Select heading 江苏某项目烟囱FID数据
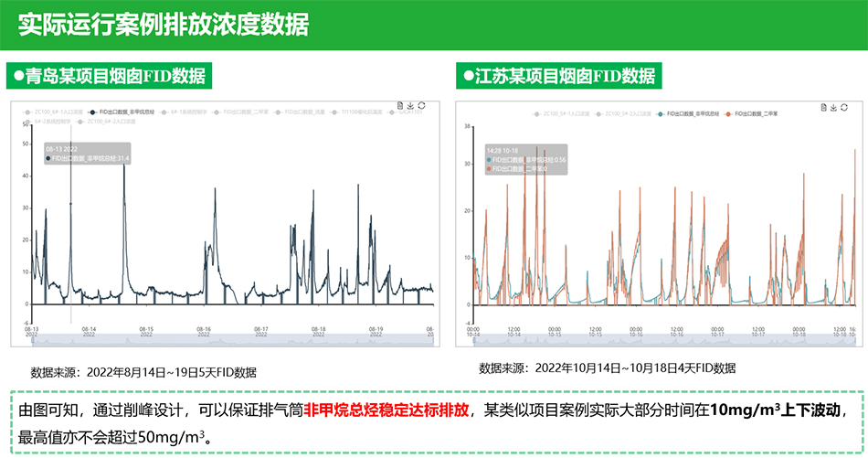This screenshot has width=868, height=458. pyautogui.click(x=559, y=76)
